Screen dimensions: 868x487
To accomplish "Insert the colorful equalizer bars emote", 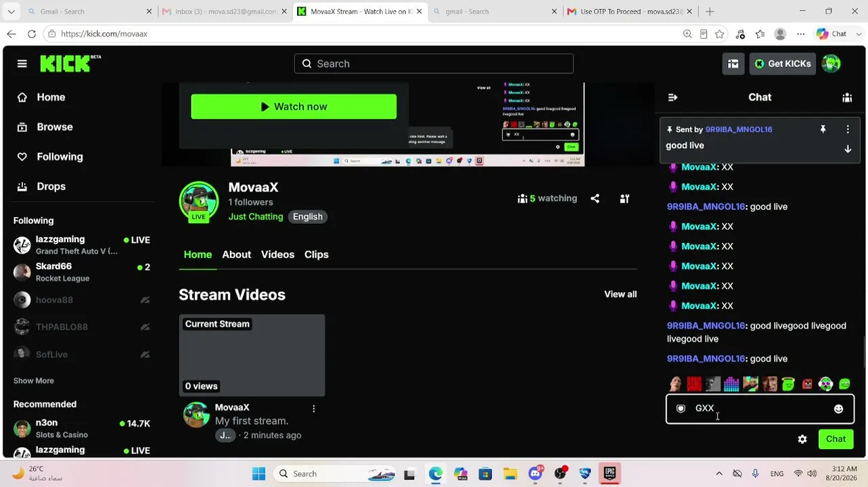I will (731, 384).
